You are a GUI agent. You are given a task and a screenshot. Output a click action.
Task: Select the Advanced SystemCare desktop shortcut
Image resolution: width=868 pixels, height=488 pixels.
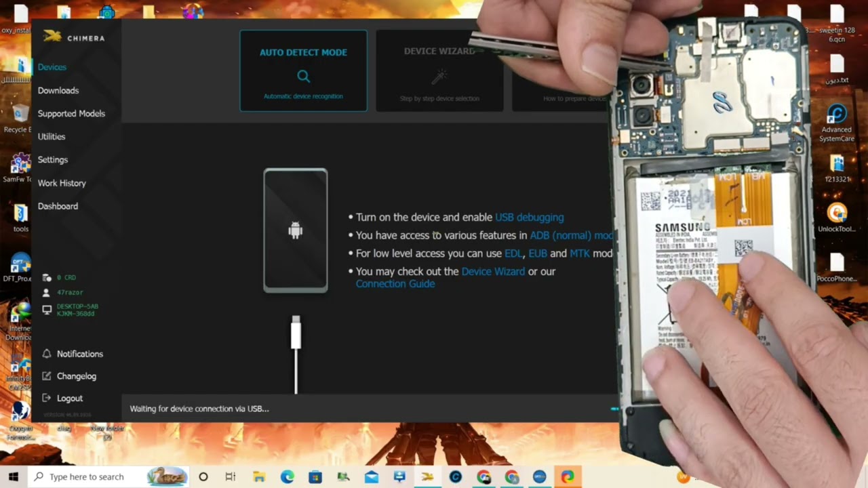pyautogui.click(x=837, y=123)
